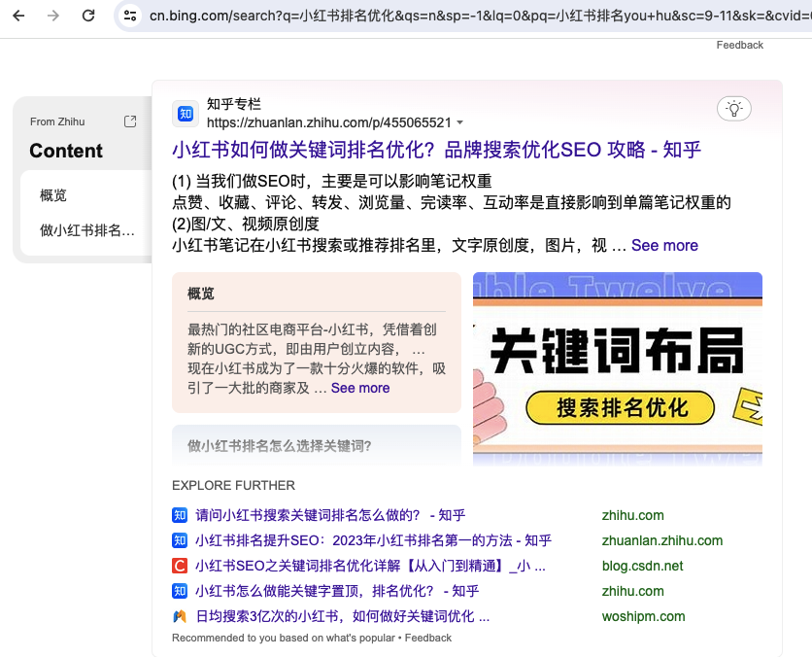Click the From Zhihu label
This screenshot has width=812, height=657.
57,121
